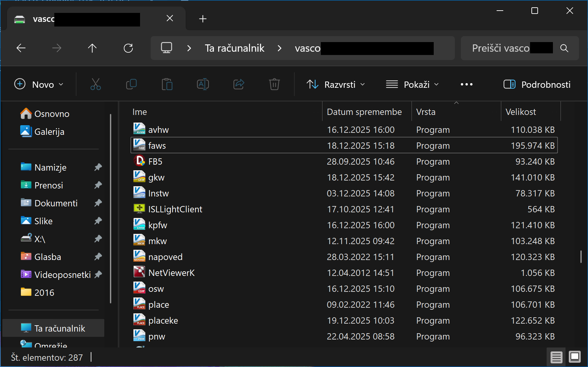Refresh the folder with the reload icon

coord(128,48)
